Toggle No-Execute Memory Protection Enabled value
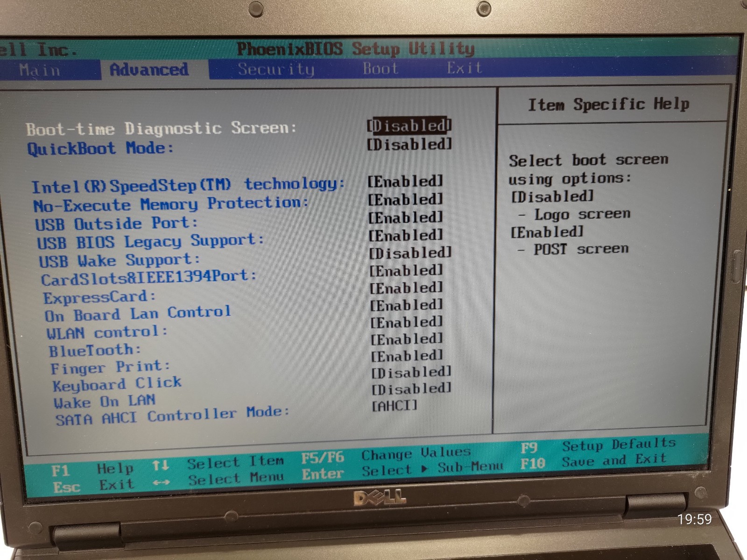This screenshot has height=560, width=747. [405, 199]
